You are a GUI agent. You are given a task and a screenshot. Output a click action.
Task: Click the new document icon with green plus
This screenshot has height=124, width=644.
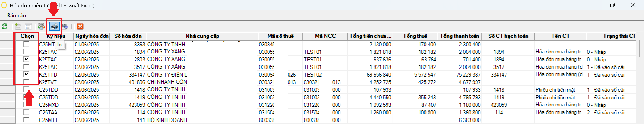pyautogui.click(x=18, y=26)
